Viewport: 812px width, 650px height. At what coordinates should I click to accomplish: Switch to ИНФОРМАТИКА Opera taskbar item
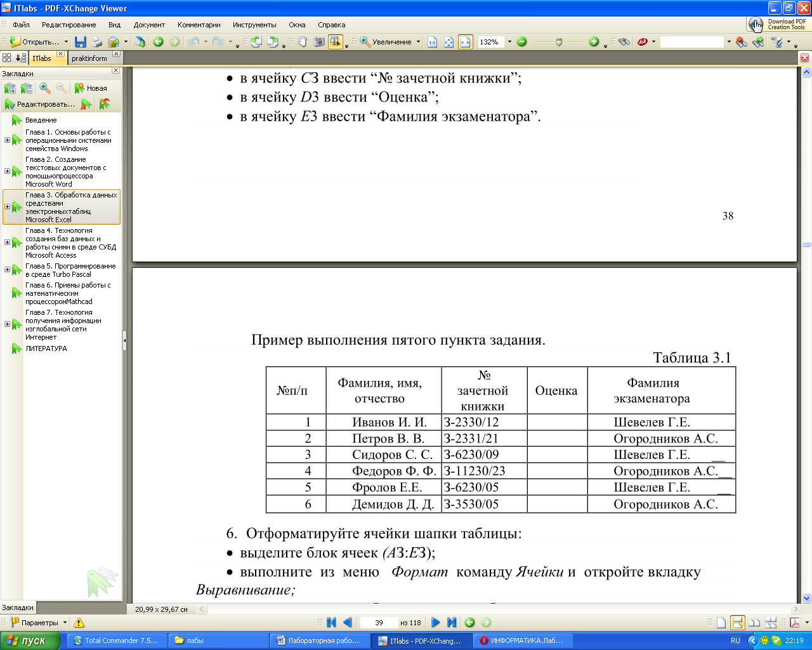[x=525, y=640]
